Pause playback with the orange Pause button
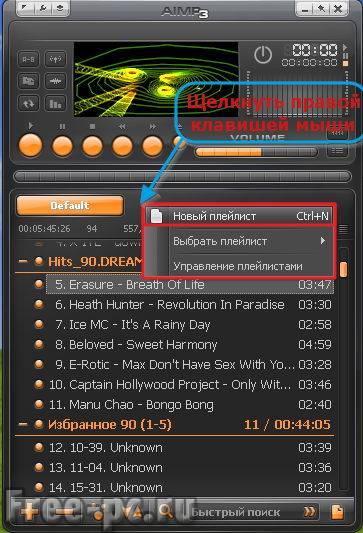The image size is (363, 533). pyautogui.click(x=62, y=146)
